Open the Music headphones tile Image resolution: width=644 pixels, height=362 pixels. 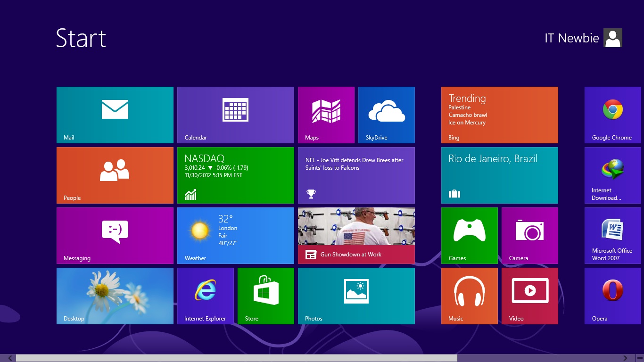470,296
